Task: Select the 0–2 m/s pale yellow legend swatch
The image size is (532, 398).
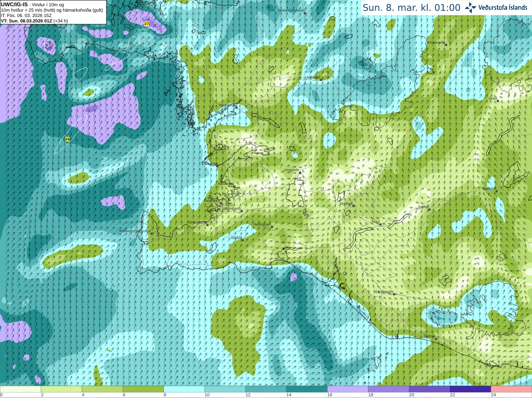Action: 20,389
